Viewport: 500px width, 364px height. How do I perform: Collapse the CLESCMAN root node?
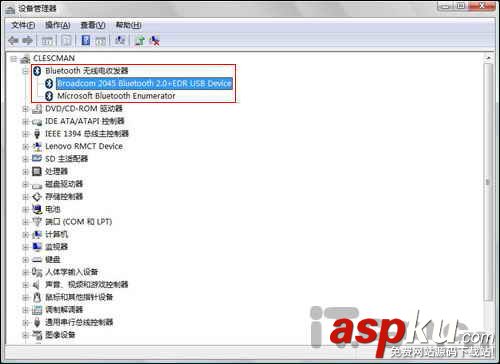click(x=13, y=59)
